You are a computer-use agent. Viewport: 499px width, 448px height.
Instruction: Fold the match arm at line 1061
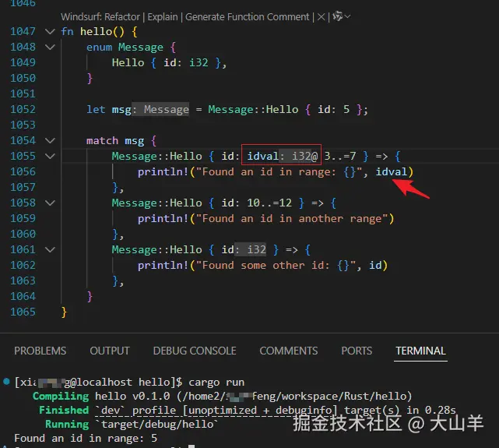coord(51,250)
